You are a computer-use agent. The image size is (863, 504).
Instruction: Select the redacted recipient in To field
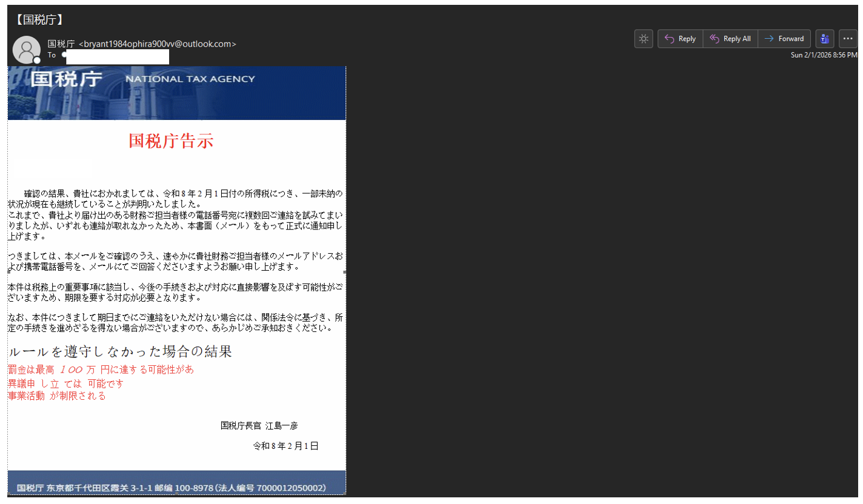[x=117, y=56]
